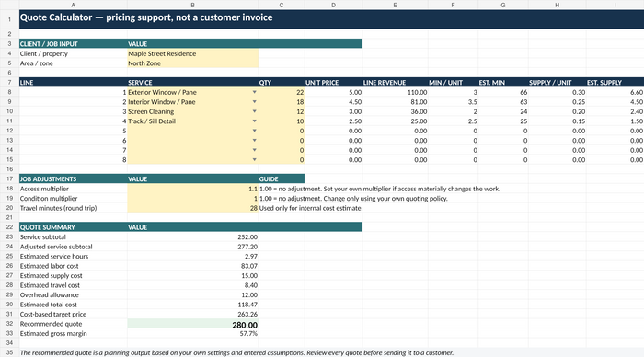Select the Estimated labor cost value 83.07
This screenshot has width=644, height=357.
pos(192,266)
